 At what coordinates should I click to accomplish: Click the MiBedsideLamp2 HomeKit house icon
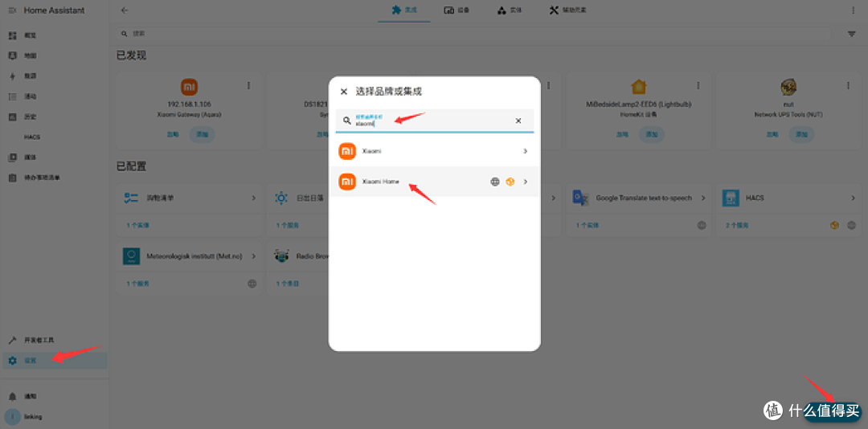(x=639, y=87)
